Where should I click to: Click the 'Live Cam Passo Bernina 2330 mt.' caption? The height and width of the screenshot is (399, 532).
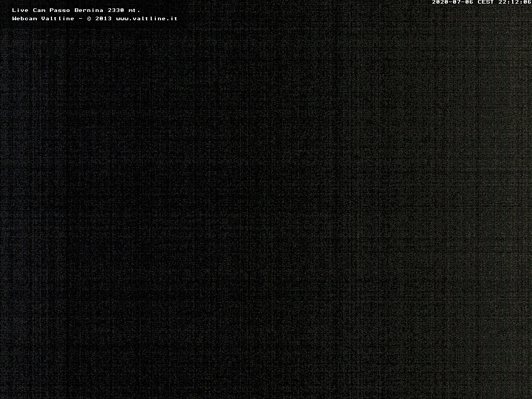(76, 10)
